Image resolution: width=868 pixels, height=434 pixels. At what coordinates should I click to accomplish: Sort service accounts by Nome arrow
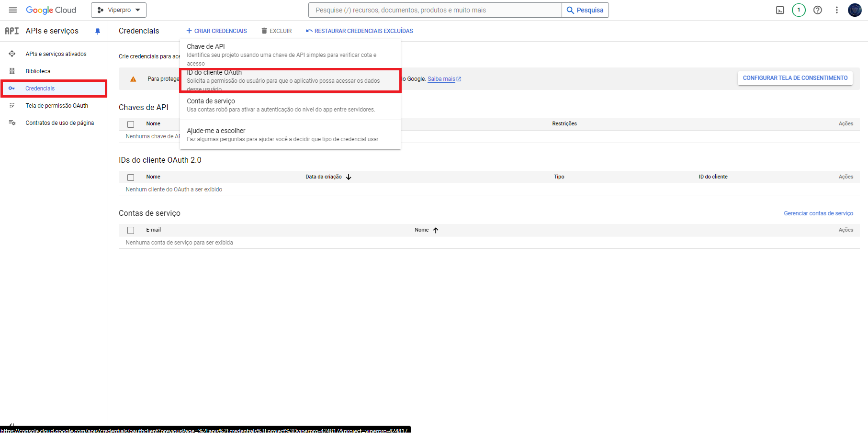point(436,230)
